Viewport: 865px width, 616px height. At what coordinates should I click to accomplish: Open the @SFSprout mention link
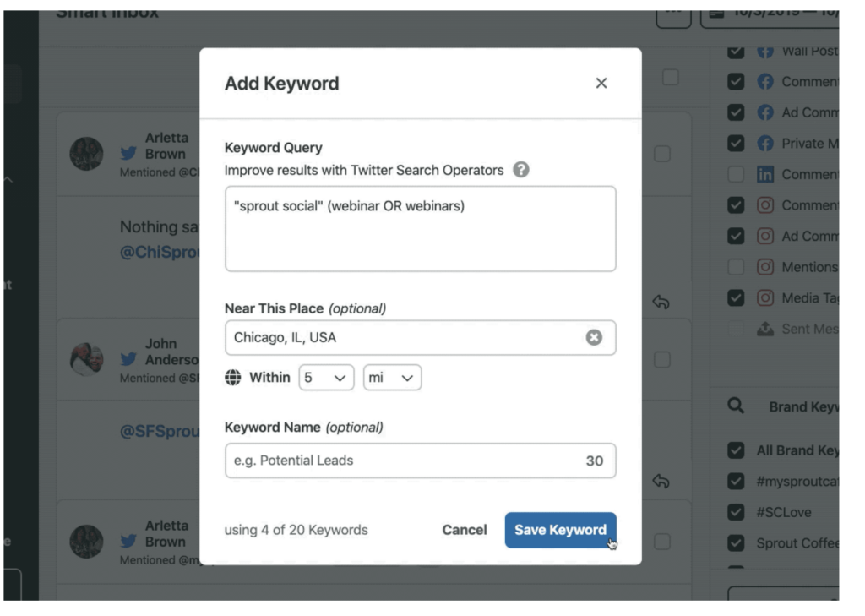160,431
